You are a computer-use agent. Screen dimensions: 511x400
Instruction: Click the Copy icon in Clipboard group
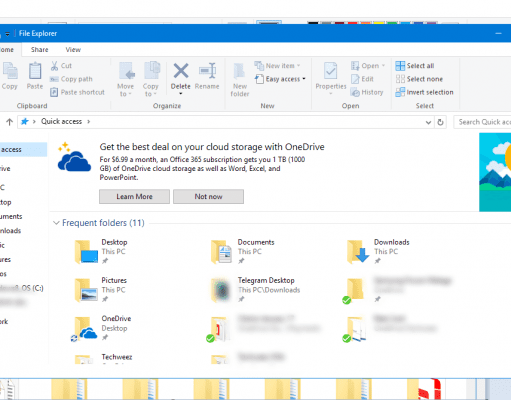coord(10,71)
